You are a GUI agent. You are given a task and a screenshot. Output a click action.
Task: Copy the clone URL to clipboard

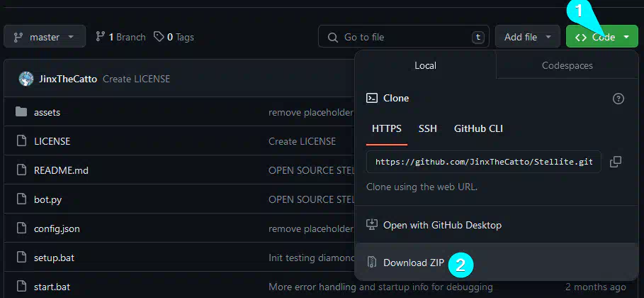click(615, 162)
